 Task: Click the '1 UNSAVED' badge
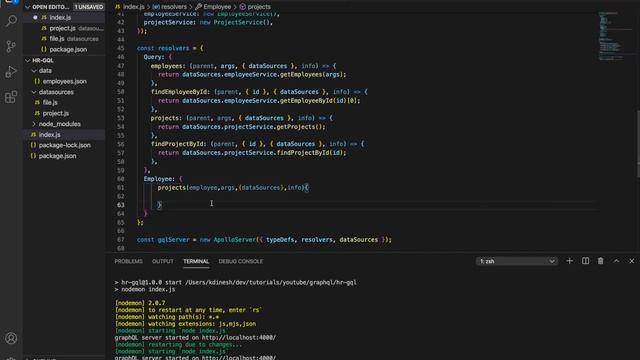(89, 7)
